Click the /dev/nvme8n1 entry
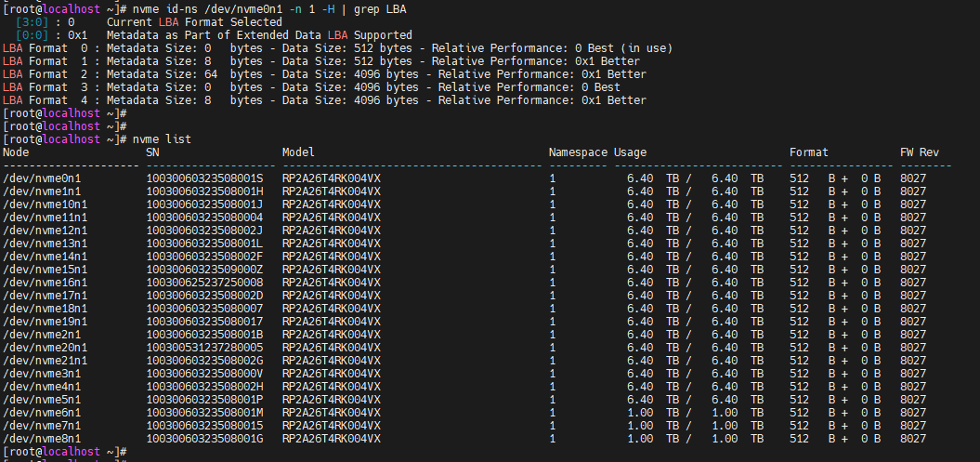The image size is (980, 462). [42, 439]
